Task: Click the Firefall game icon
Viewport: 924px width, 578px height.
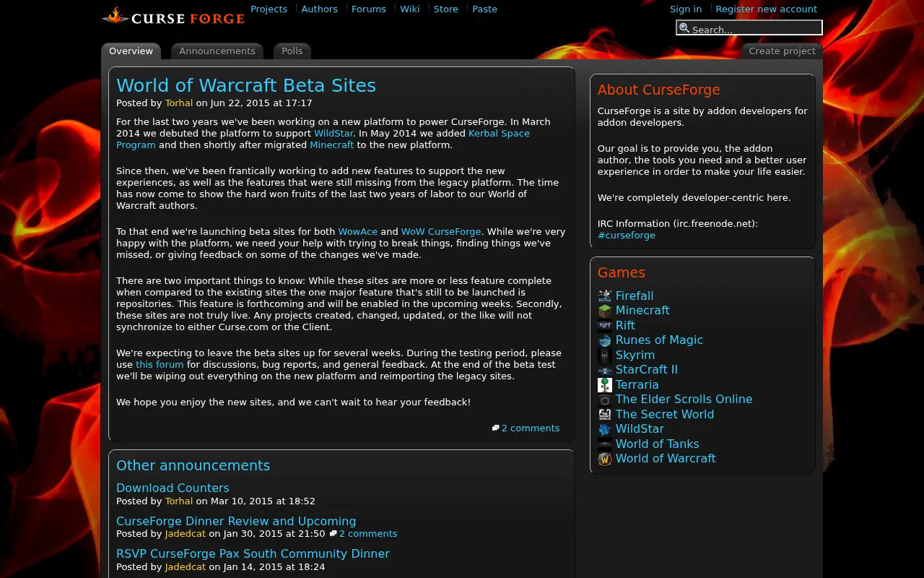Action: click(605, 296)
